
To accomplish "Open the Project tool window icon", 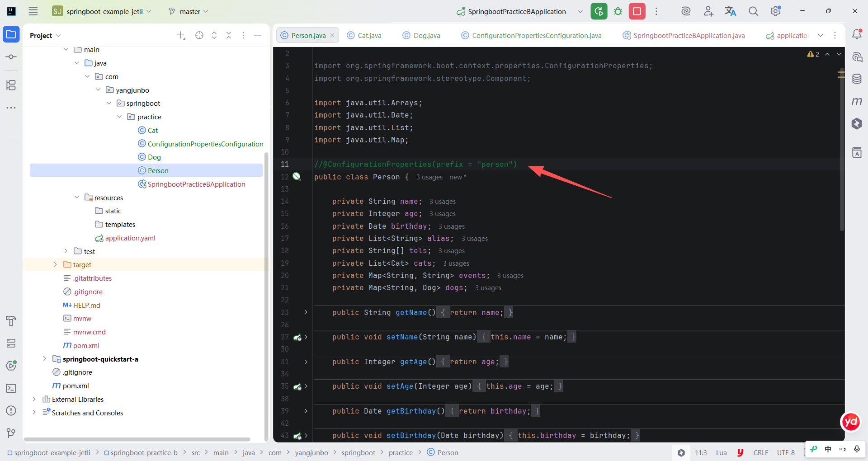I will (x=11, y=34).
